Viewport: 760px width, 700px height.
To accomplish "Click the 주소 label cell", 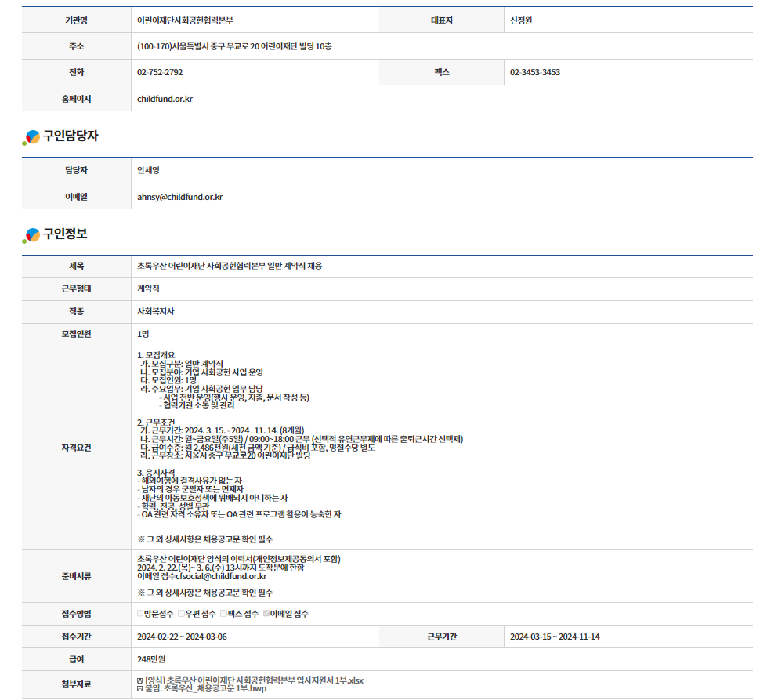I will [77, 46].
